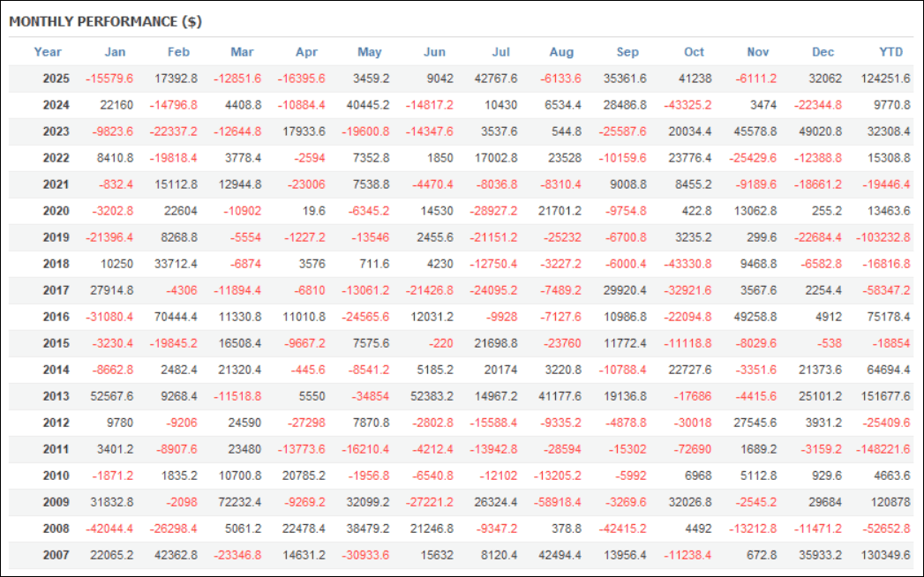The height and width of the screenshot is (577, 924).
Task: Select the 2007 year row label
Action: pyautogui.click(x=56, y=555)
